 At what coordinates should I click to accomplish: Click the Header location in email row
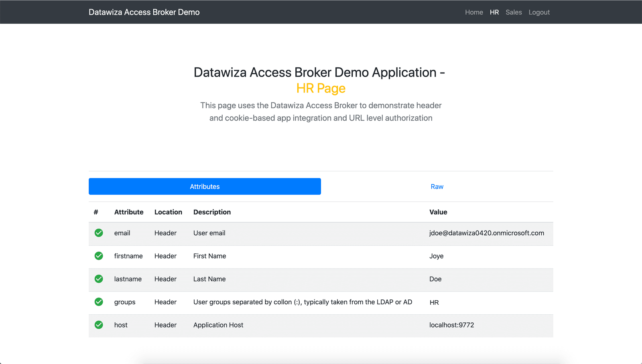(165, 233)
